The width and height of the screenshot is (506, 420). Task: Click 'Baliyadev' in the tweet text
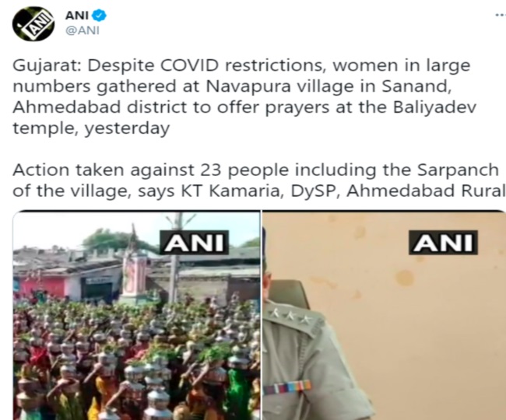coord(434,107)
